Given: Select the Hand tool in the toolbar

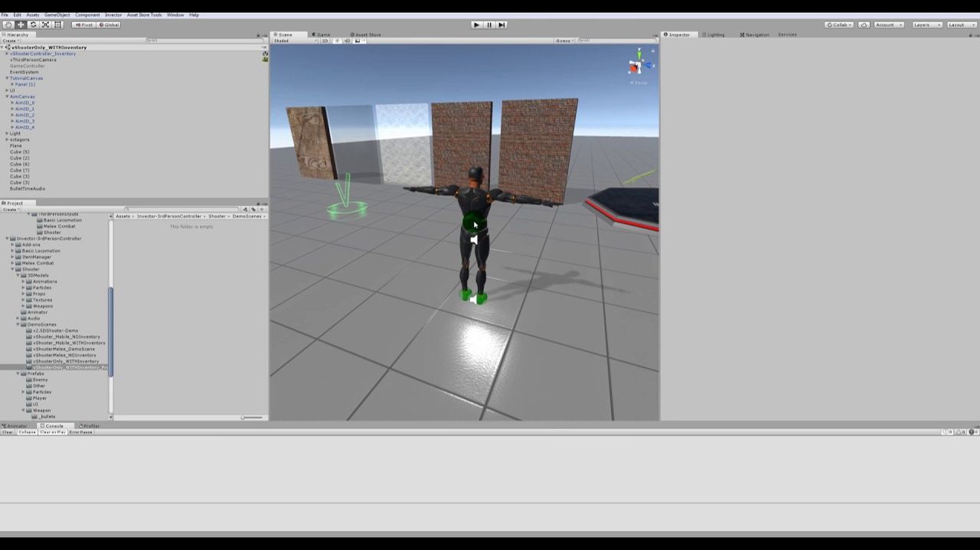Looking at the screenshot, I should point(8,24).
